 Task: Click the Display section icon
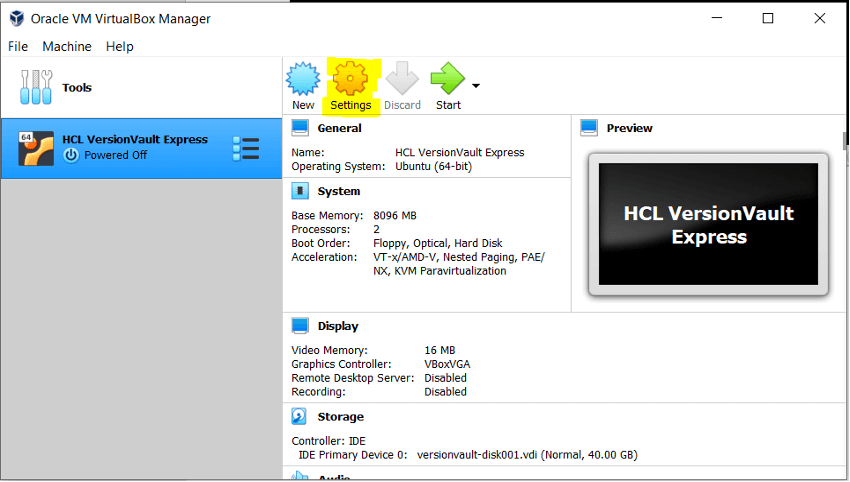(300, 326)
